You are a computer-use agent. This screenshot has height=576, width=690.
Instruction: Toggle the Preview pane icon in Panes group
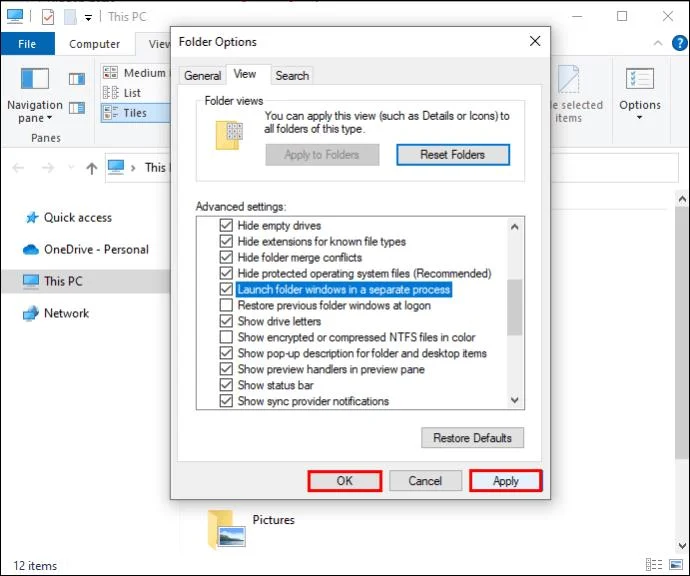click(x=77, y=79)
